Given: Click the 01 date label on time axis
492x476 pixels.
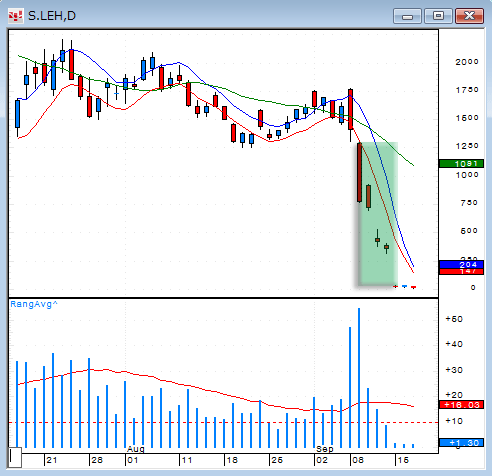Looking at the screenshot, I should [x=133, y=460].
